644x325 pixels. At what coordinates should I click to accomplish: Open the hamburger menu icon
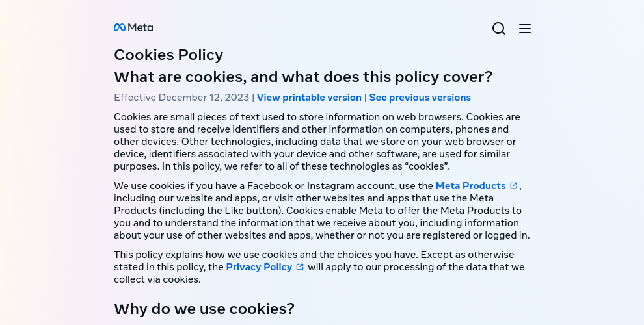525,29
